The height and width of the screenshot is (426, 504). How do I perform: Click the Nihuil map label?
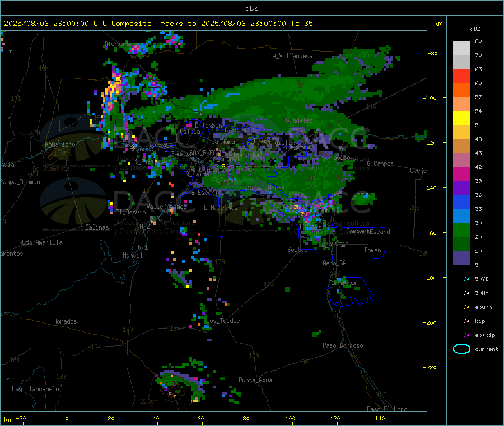click(133, 255)
